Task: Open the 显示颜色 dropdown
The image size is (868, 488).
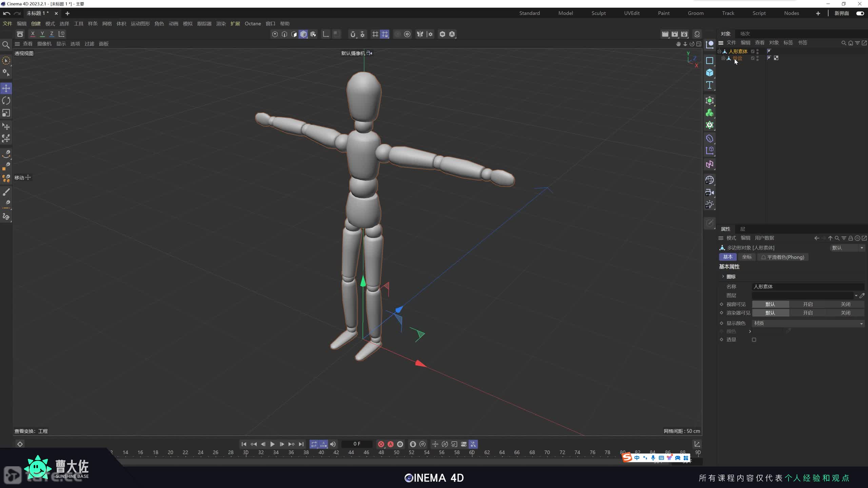Action: pos(808,323)
